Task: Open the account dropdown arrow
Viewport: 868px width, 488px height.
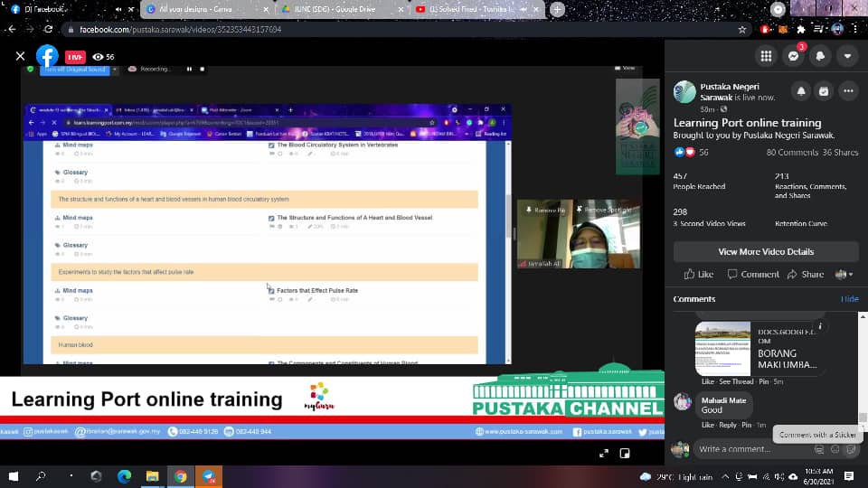Action: click(847, 56)
